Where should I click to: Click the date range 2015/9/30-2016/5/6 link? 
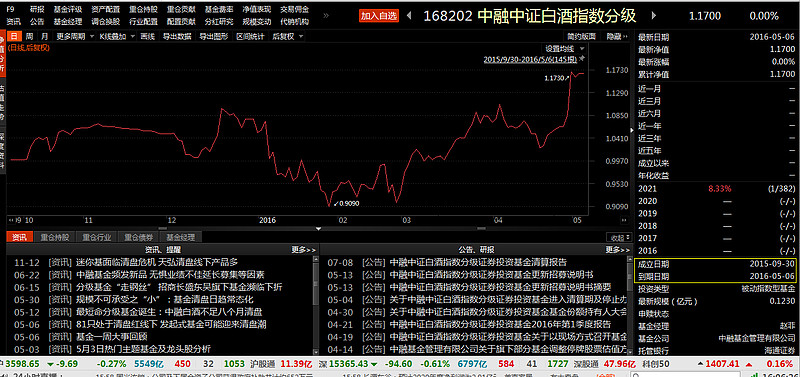(530, 60)
